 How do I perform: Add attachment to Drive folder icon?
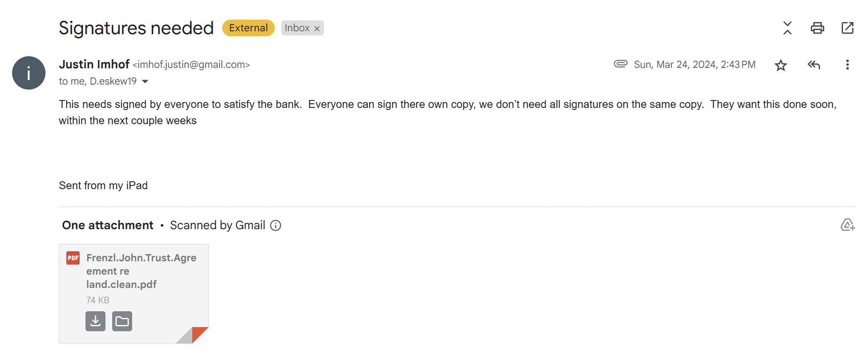click(x=122, y=321)
